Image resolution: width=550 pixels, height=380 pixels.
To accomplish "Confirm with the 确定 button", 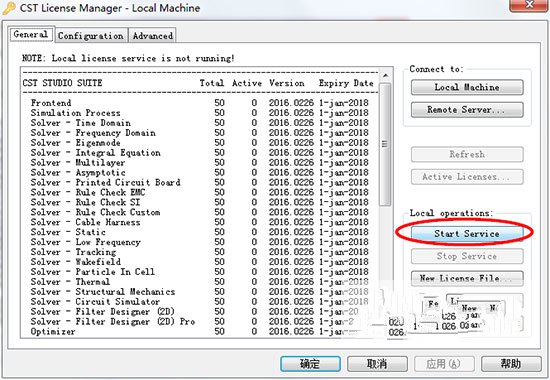I will (310, 364).
